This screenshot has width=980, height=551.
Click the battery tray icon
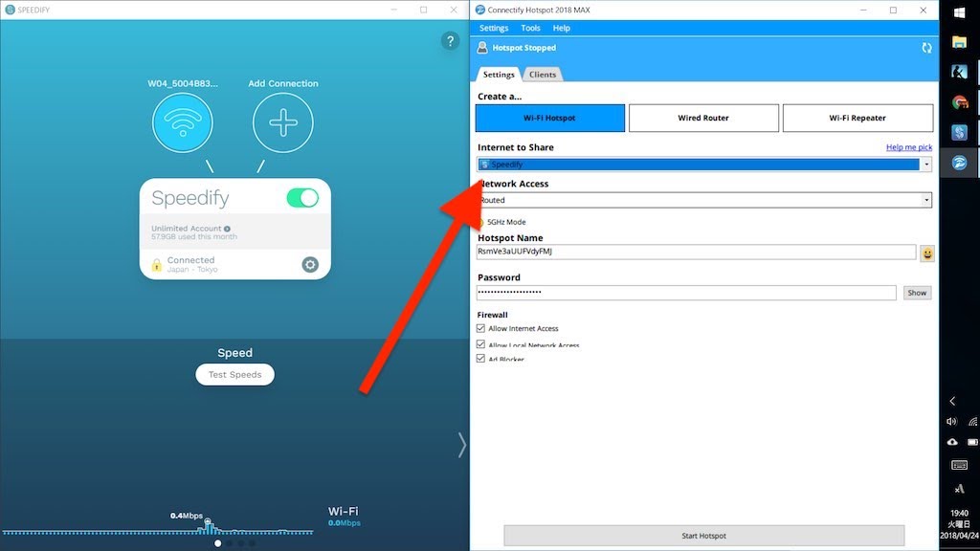[x=973, y=442]
